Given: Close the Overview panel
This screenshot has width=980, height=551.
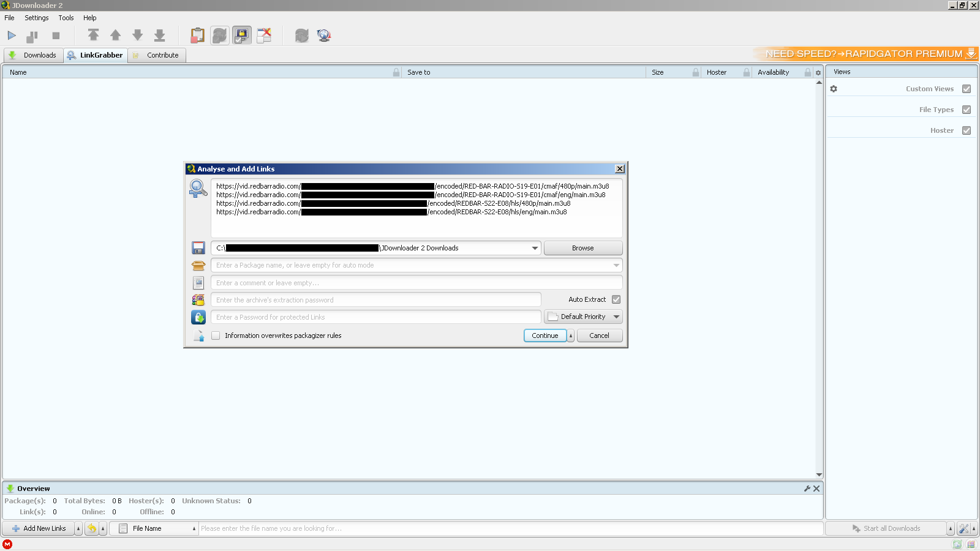Looking at the screenshot, I should pos(816,489).
